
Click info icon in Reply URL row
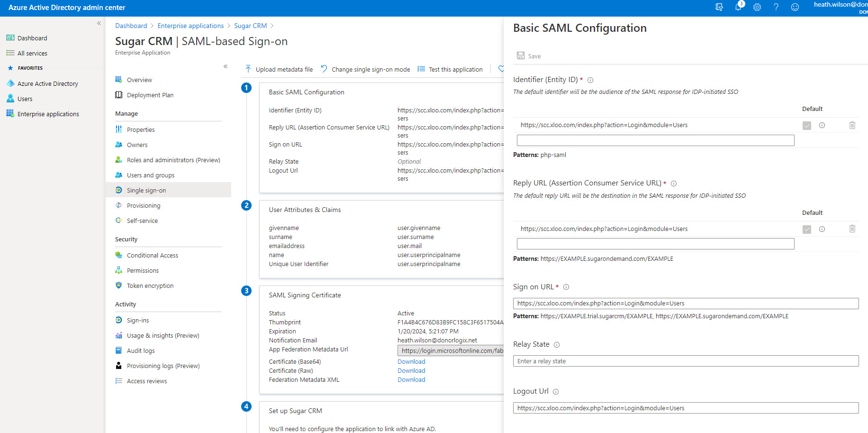coord(822,229)
